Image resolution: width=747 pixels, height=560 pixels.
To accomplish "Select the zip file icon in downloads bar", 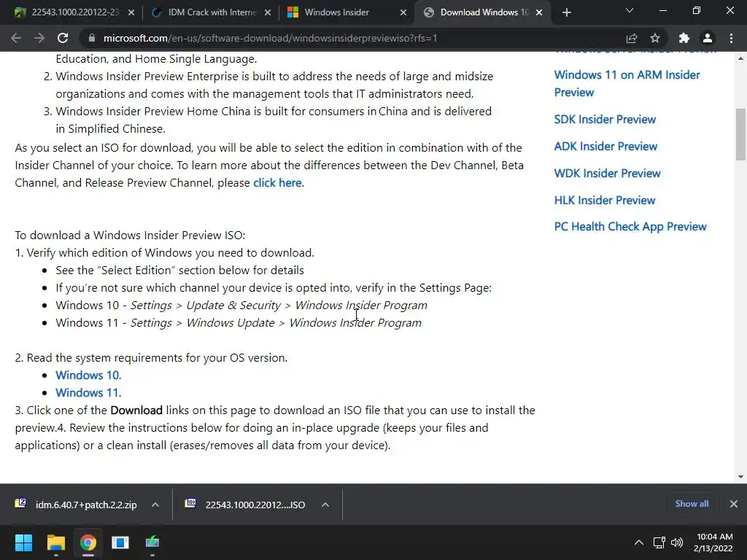I will click(20, 503).
